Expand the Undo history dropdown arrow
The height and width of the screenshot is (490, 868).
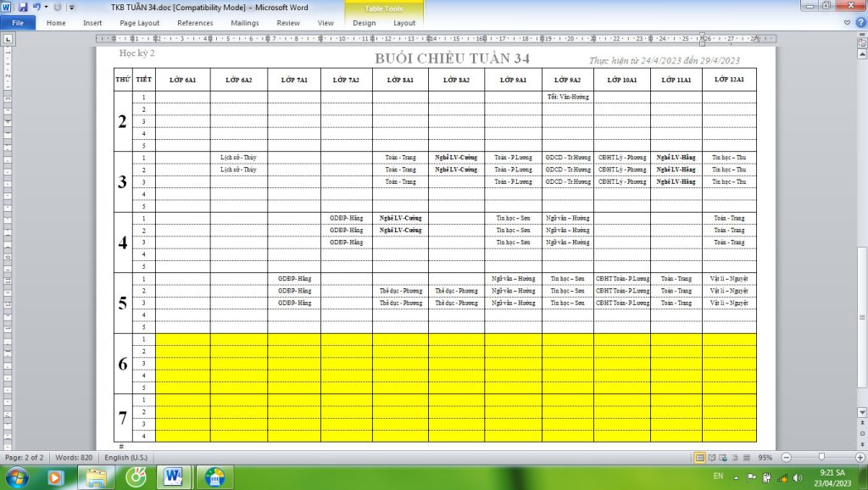[46, 7]
